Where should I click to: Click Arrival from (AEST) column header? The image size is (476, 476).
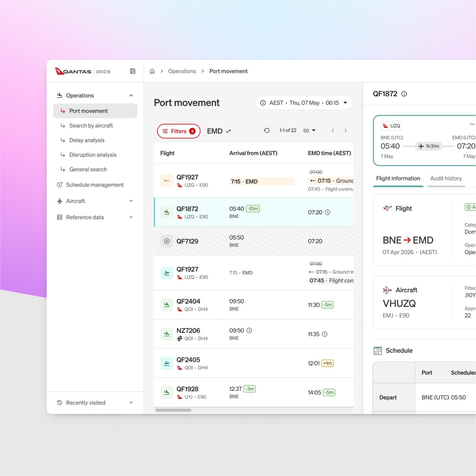[x=253, y=153]
